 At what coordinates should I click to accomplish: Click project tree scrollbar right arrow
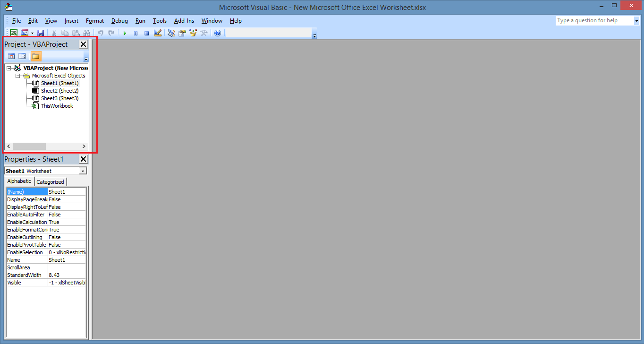click(x=84, y=146)
